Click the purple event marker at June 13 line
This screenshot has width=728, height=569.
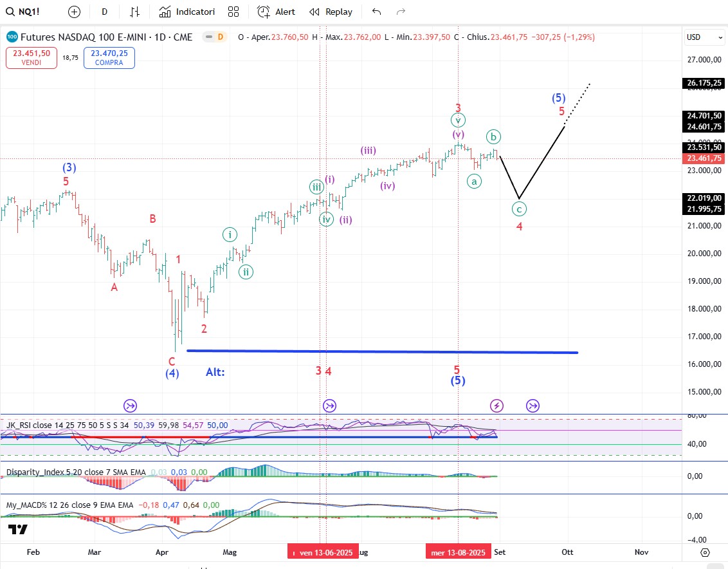(x=329, y=406)
